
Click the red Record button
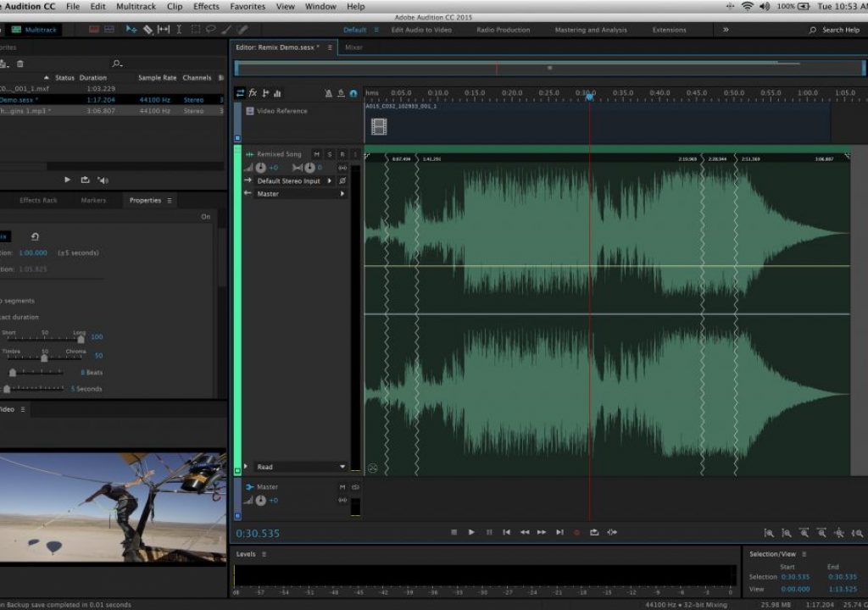tap(576, 533)
